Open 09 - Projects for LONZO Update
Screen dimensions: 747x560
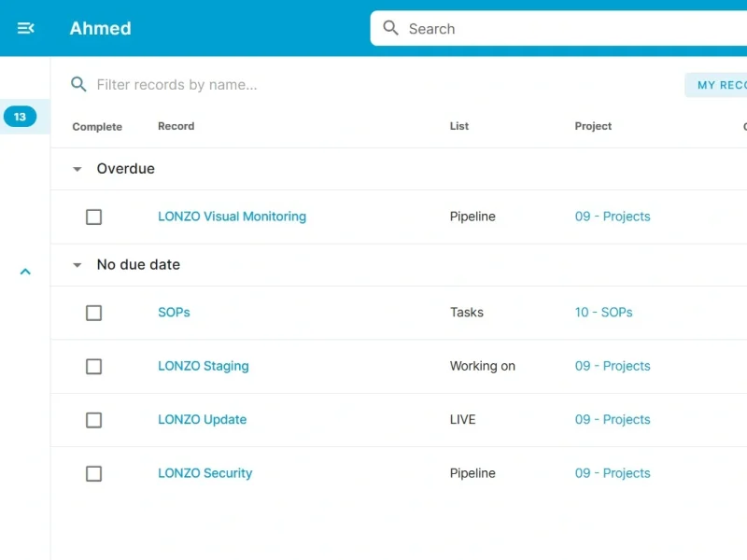[x=613, y=419]
